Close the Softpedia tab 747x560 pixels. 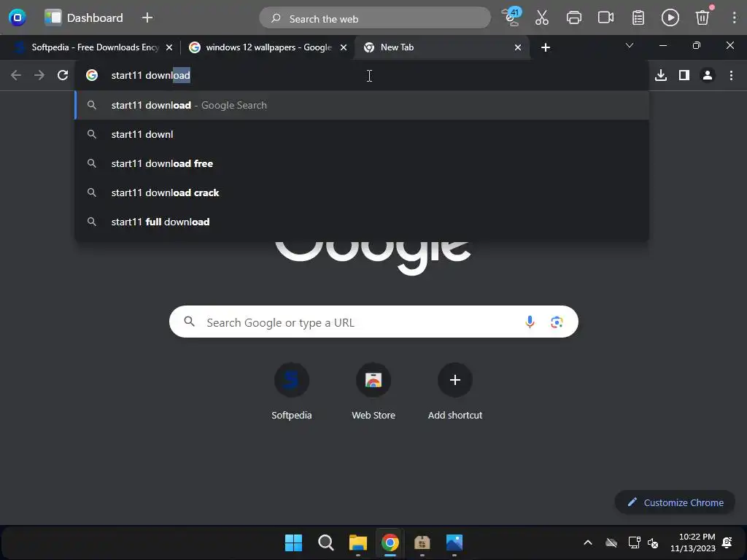169,47
